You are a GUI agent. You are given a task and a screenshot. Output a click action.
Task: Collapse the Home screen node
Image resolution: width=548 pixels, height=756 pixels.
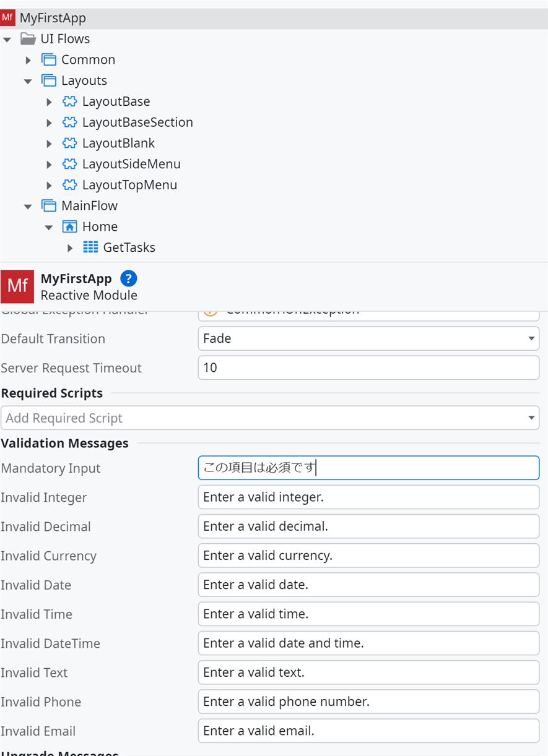[x=49, y=227]
